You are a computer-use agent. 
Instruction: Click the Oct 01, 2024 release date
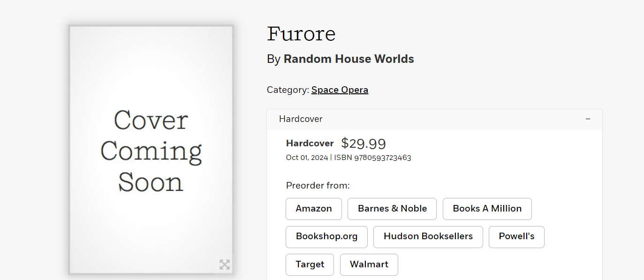(307, 158)
